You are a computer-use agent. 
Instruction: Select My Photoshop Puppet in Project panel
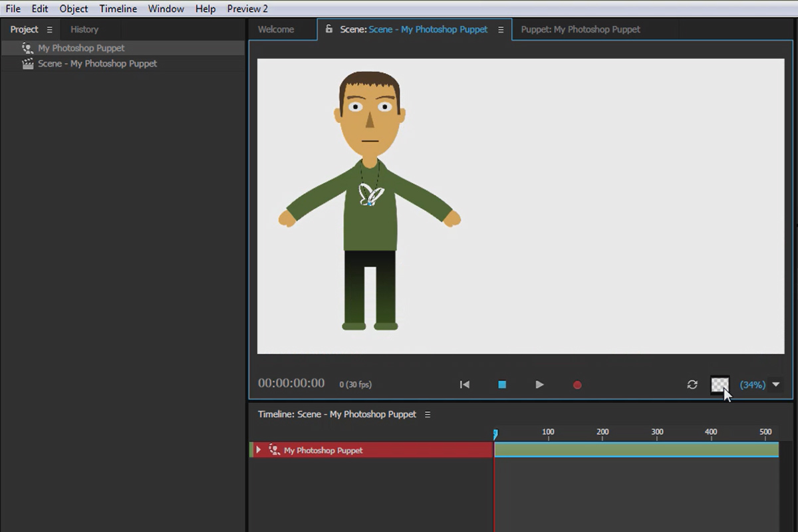[123, 48]
